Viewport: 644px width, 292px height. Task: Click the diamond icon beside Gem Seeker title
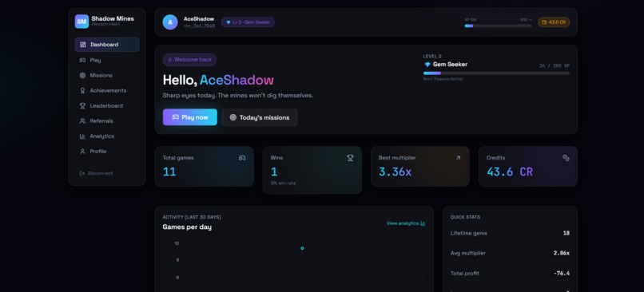point(427,65)
